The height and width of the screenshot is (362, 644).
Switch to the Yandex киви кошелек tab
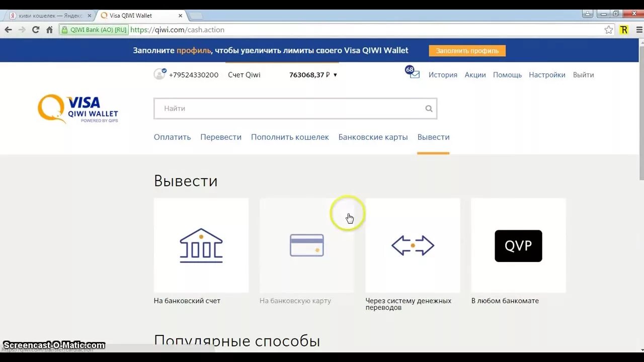tap(50, 16)
